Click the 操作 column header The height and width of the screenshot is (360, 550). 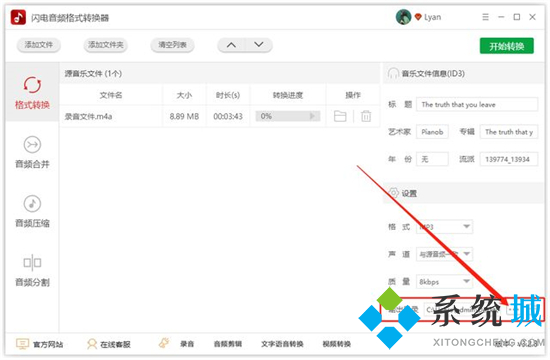point(353,95)
